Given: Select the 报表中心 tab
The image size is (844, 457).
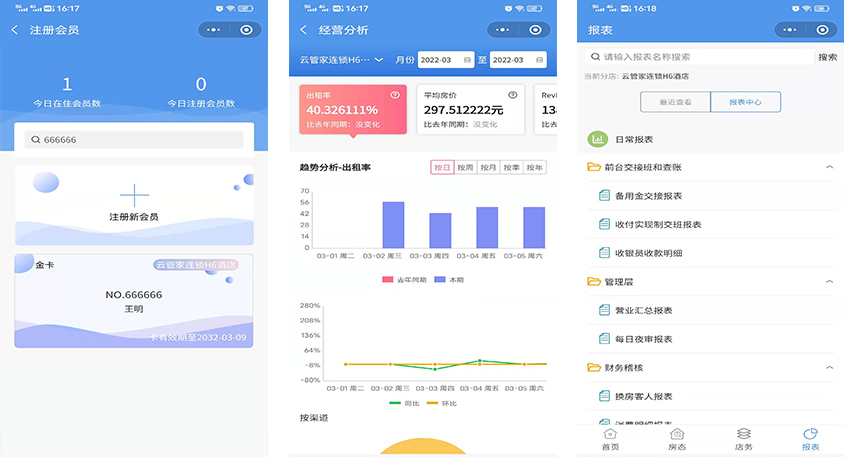Looking at the screenshot, I should (x=745, y=102).
